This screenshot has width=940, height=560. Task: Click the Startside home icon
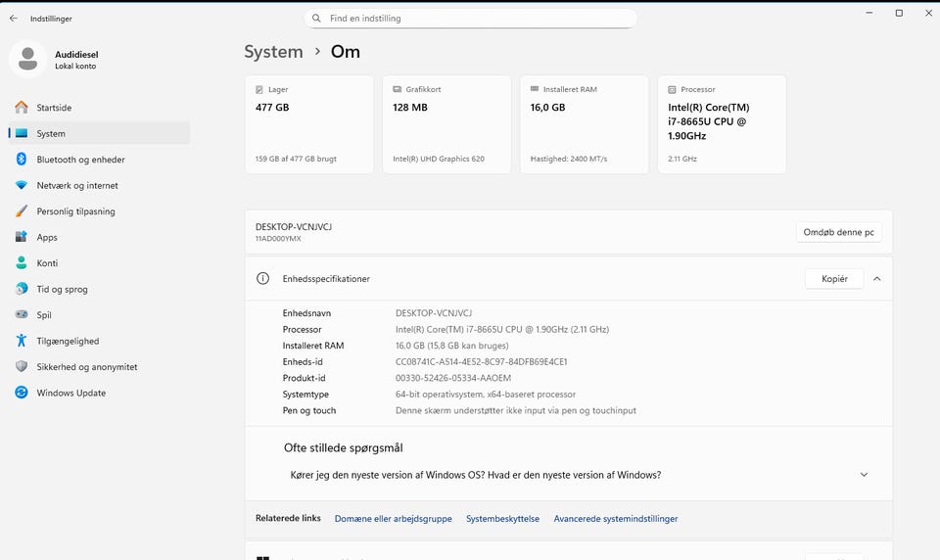[x=21, y=108]
